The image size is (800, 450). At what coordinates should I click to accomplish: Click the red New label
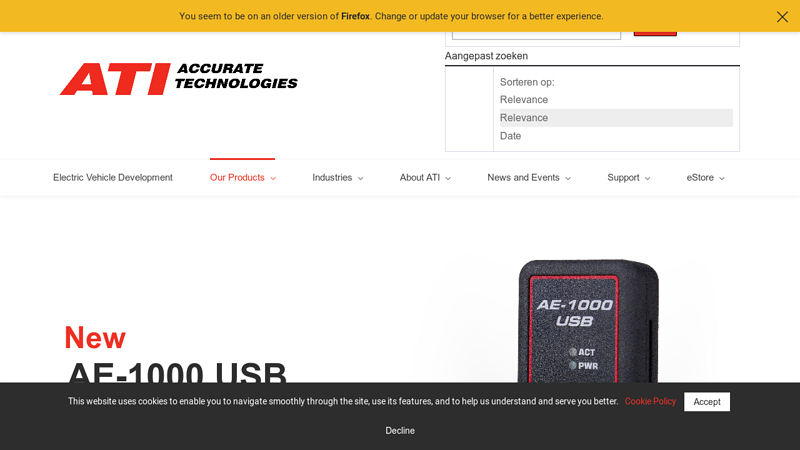click(95, 338)
